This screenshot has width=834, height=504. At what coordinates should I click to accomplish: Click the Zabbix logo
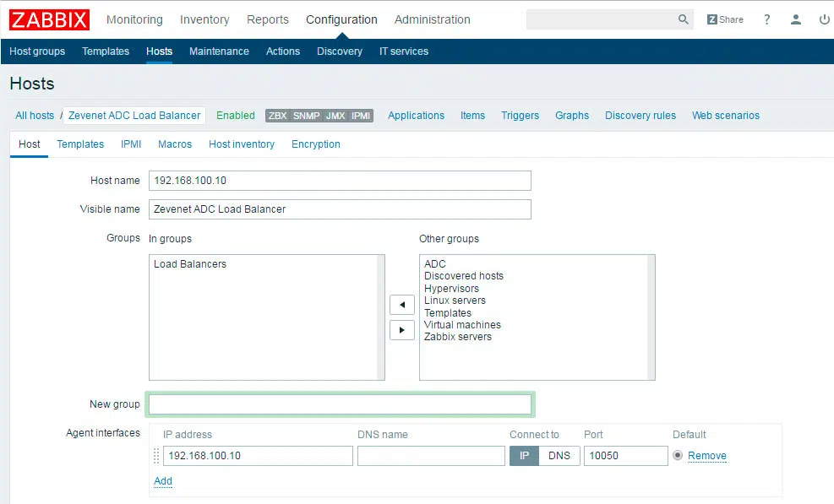click(49, 19)
